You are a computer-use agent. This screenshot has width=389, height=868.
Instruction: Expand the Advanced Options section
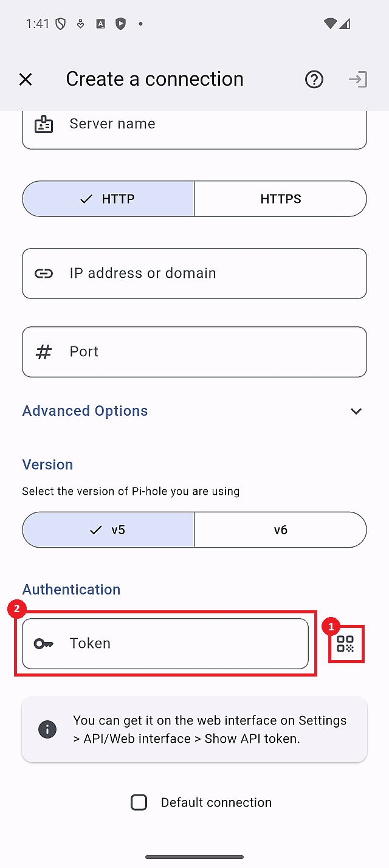click(85, 411)
